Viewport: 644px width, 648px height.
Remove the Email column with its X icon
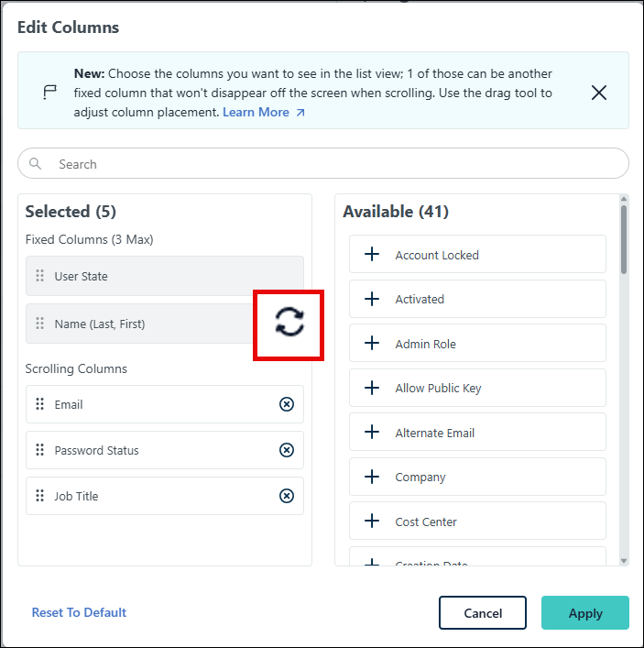coord(286,404)
